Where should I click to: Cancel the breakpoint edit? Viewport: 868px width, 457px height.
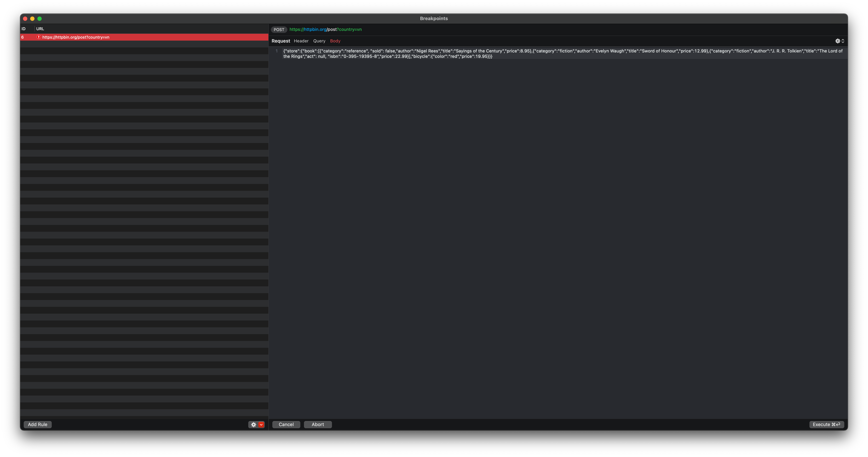[x=286, y=424]
